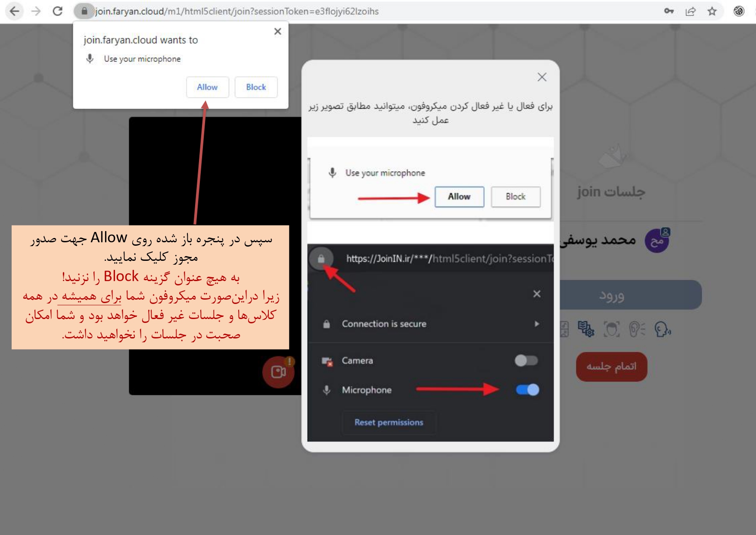
Task: Close the microphone instructions dialog
Action: point(542,77)
